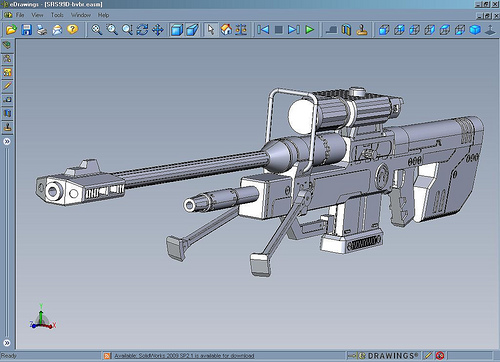The height and width of the screenshot is (362, 500).
Task: Return to the Home view
Action: click(226, 30)
